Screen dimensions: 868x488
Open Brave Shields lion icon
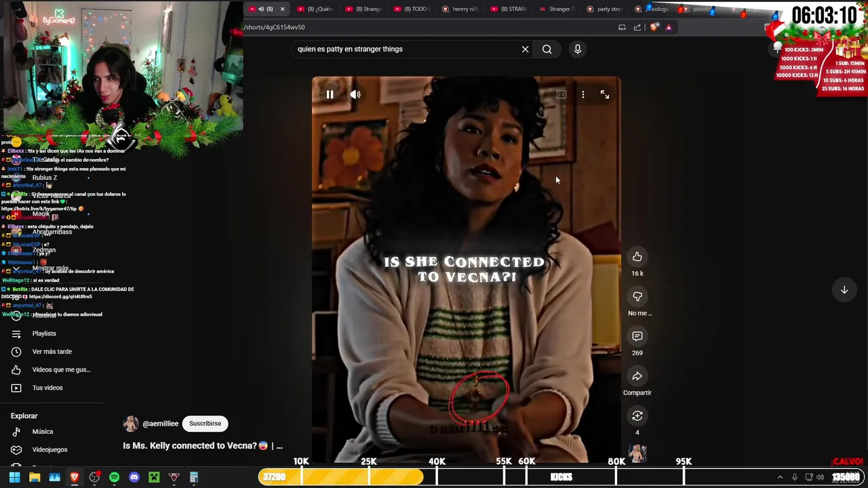click(x=654, y=27)
